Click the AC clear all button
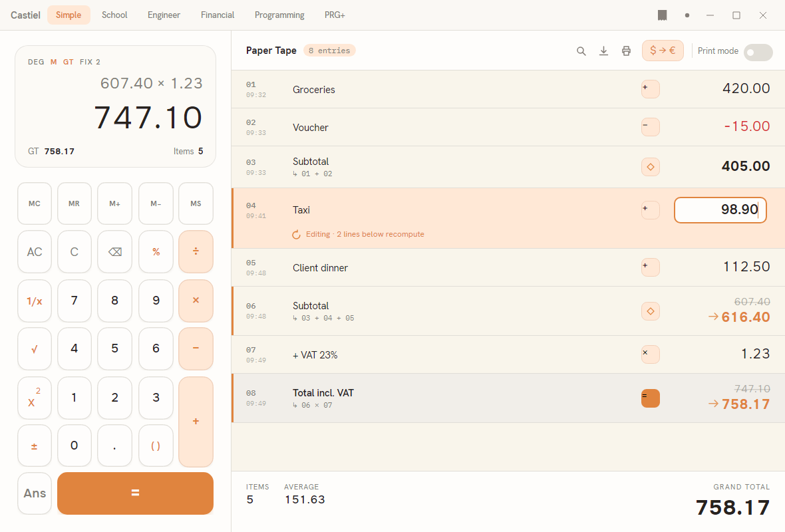The image size is (785, 532). click(x=35, y=252)
